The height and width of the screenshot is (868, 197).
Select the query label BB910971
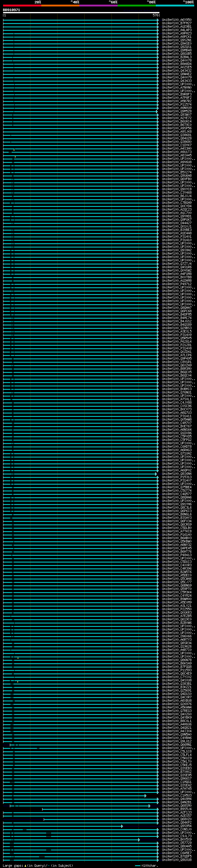pos(11,10)
